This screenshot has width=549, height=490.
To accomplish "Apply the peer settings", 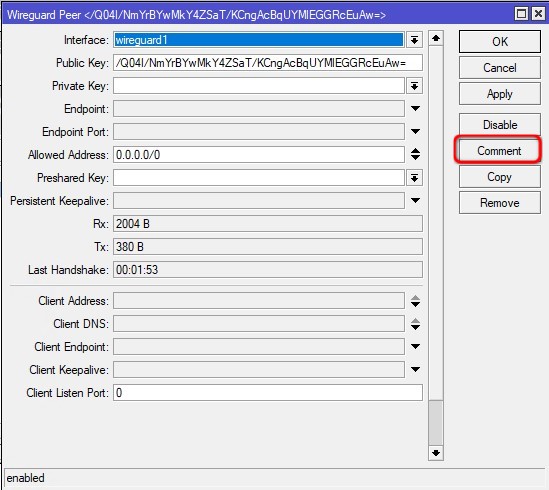I will pos(500,94).
